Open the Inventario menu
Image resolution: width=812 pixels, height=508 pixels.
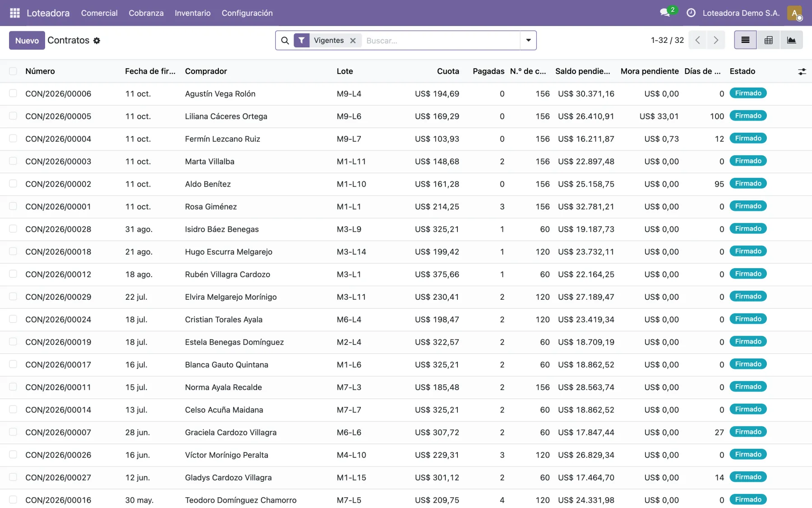pos(193,13)
